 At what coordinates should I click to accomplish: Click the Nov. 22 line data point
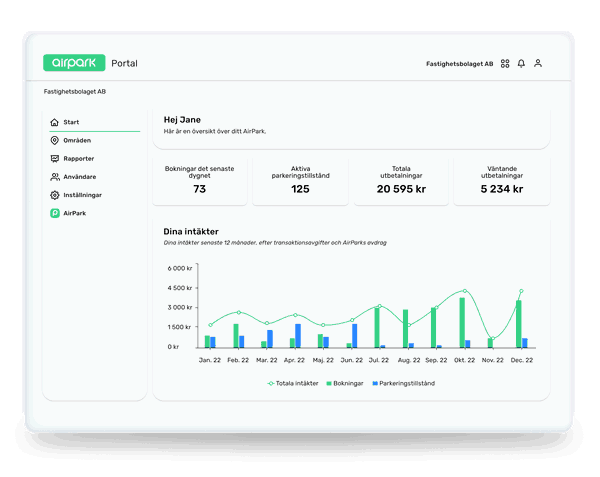coord(493,339)
